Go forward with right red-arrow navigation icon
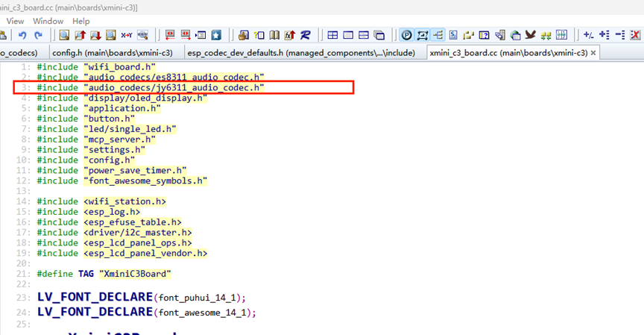The image size is (644, 335). [x=186, y=35]
